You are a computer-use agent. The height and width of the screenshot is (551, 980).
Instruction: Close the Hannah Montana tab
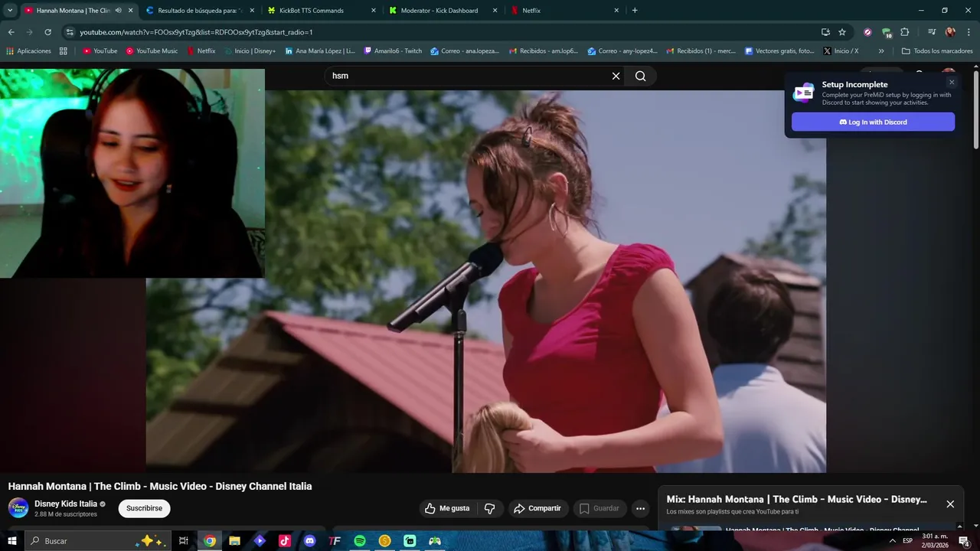(130, 11)
